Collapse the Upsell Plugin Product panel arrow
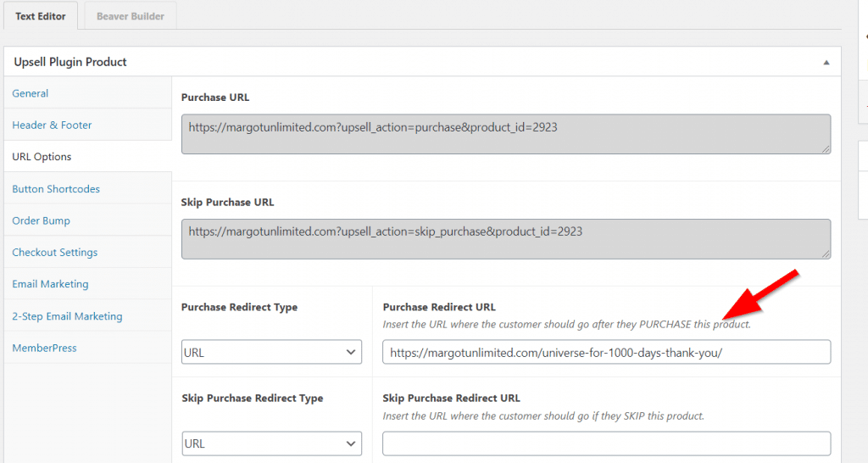The image size is (868, 463). tap(826, 63)
